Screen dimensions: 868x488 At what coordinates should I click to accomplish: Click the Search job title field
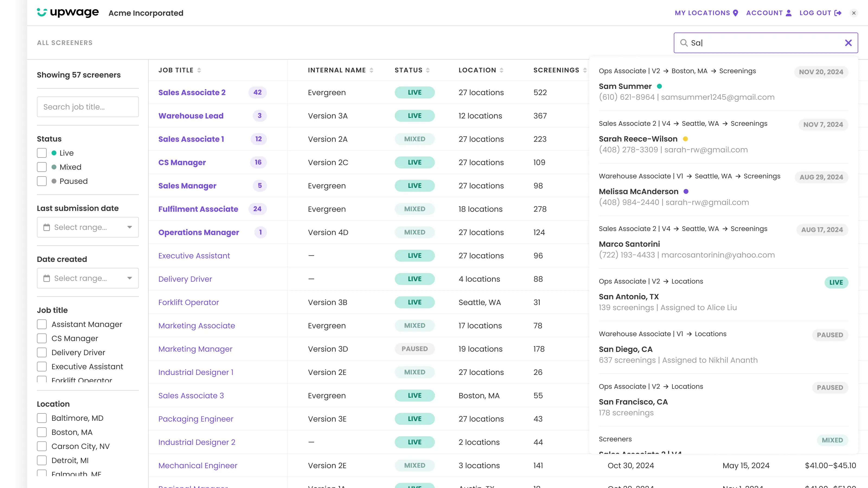88,107
